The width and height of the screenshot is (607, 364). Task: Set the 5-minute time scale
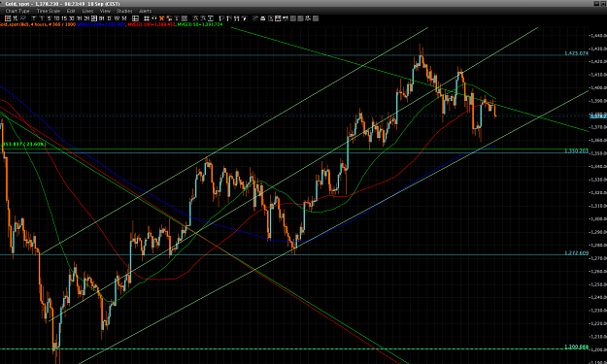[x=49, y=18]
